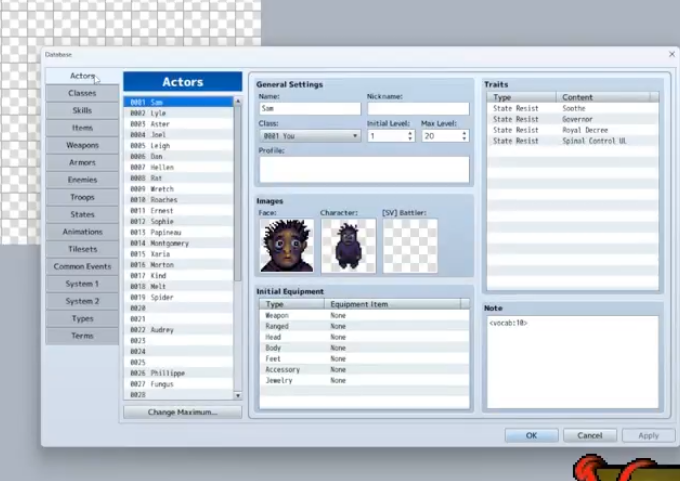This screenshot has width=680, height=481.
Task: Select the State Resist Governor trait
Action: (572, 119)
